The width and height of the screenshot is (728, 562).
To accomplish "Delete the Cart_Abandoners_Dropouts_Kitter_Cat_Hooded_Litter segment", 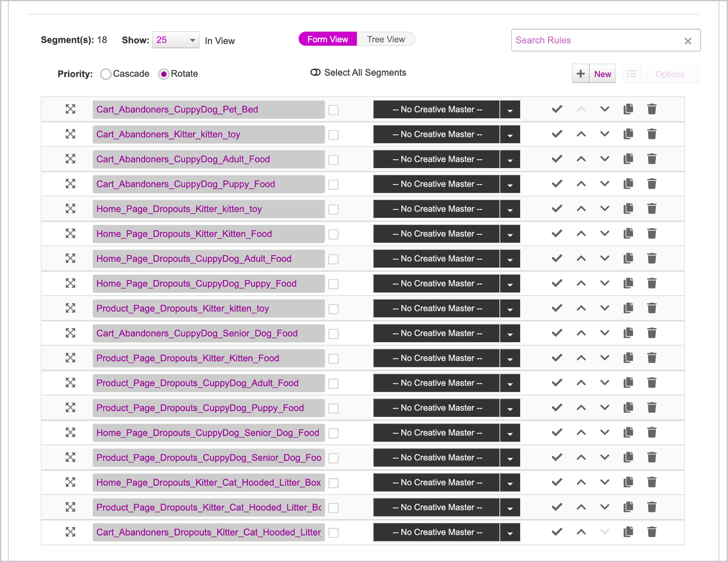I will tap(652, 532).
